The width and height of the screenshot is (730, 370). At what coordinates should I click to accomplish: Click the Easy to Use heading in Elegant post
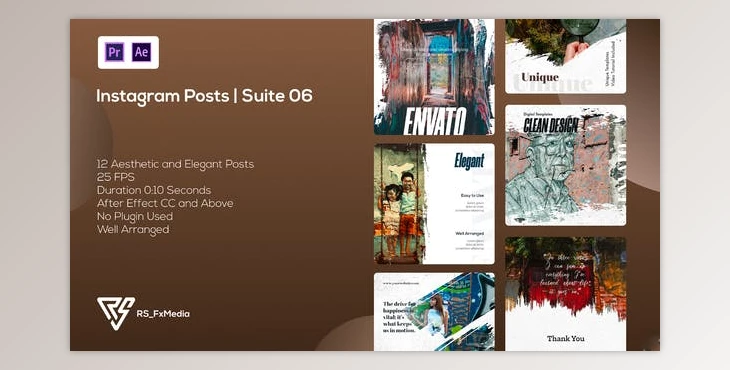coord(472,195)
